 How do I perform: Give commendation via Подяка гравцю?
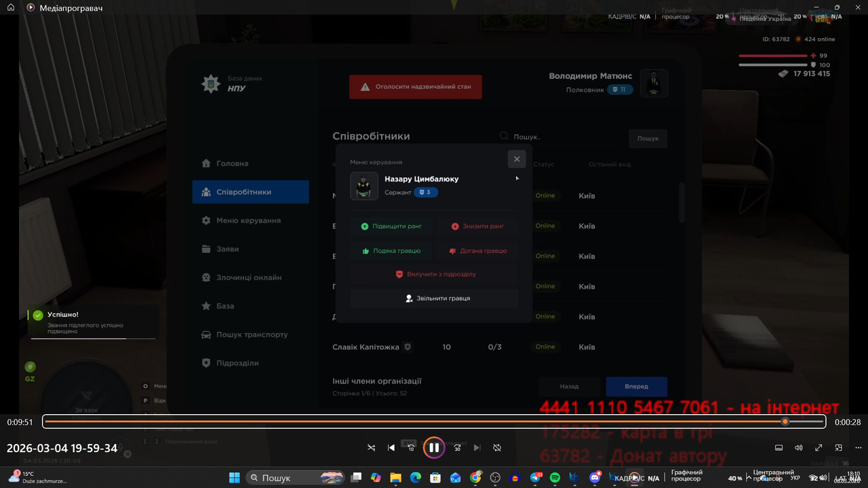(391, 251)
